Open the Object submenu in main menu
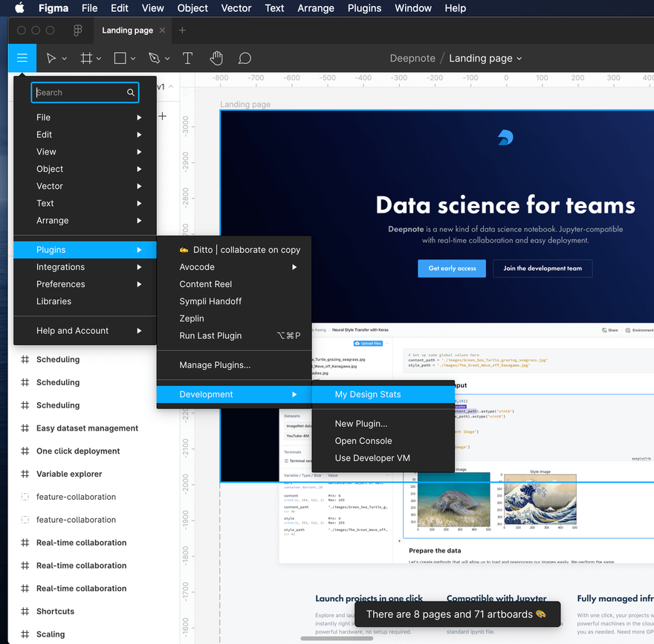Image resolution: width=654 pixels, height=644 pixels. 85,169
